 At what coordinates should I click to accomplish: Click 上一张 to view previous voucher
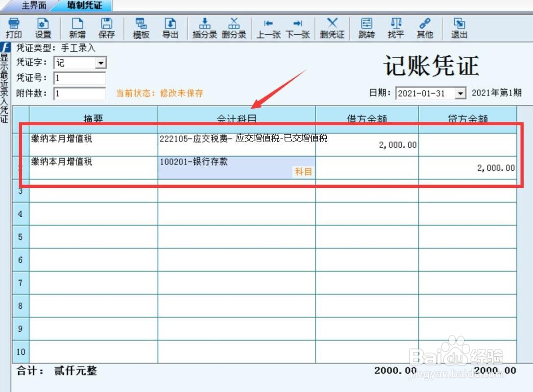click(x=268, y=28)
